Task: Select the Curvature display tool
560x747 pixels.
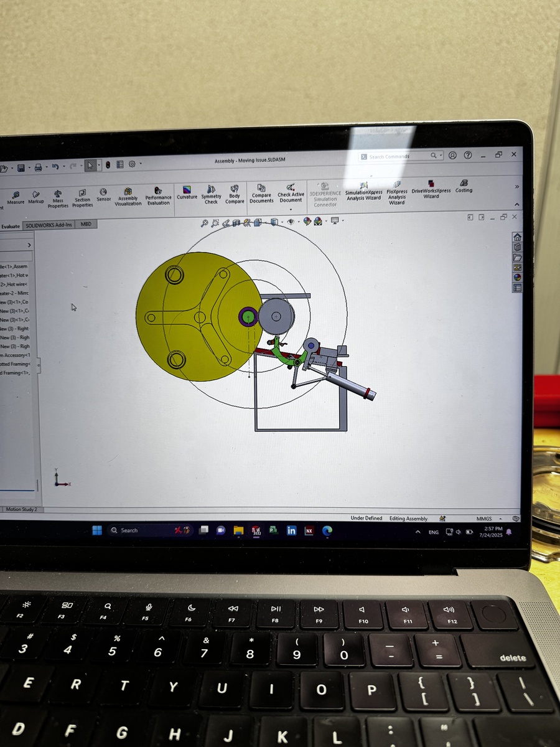Action: 187,192
